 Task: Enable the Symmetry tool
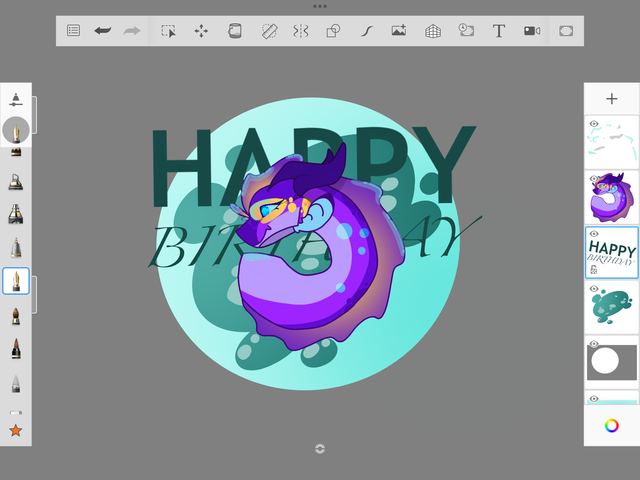click(301, 31)
